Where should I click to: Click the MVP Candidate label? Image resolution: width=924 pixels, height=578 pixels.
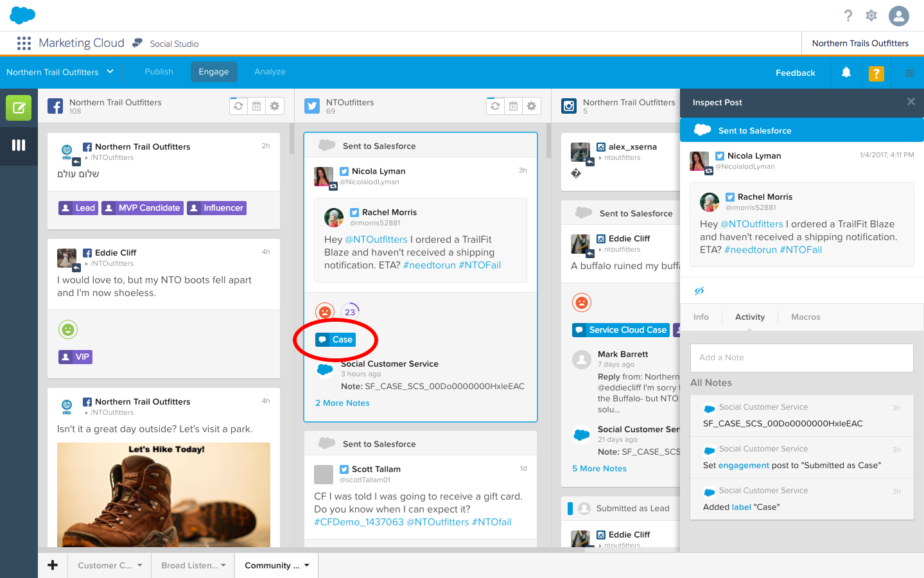click(x=143, y=208)
